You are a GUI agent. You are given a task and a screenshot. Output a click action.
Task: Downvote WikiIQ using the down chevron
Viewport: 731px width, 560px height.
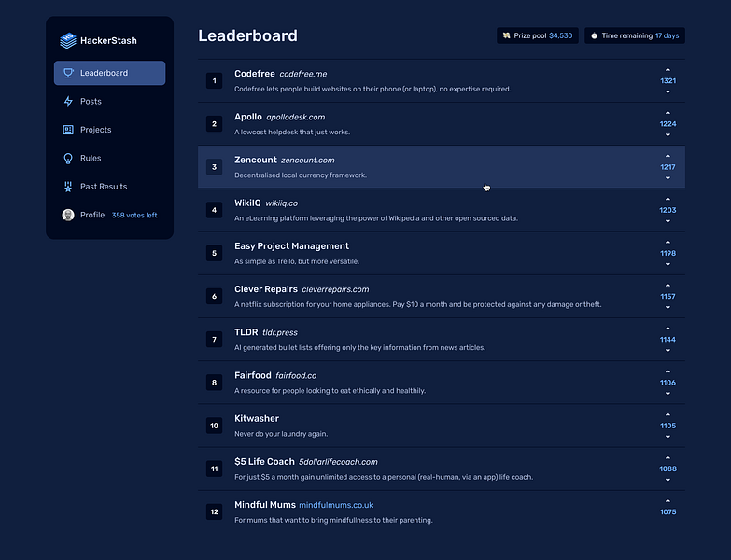668,221
